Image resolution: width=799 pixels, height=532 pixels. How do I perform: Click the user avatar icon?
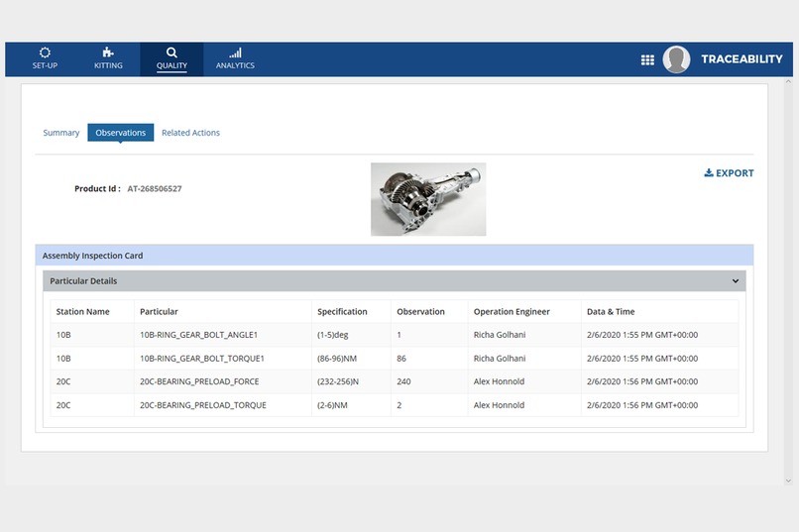pos(676,59)
